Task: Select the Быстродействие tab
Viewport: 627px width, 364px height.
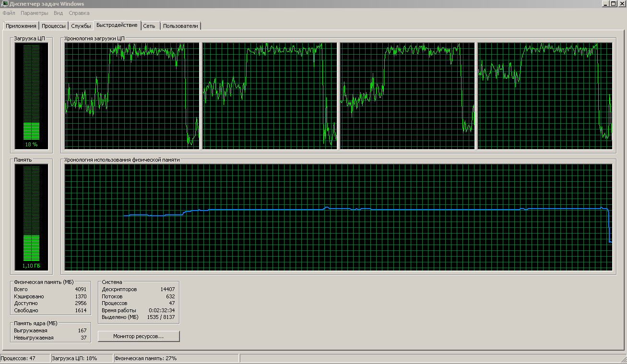Action: [x=117, y=25]
